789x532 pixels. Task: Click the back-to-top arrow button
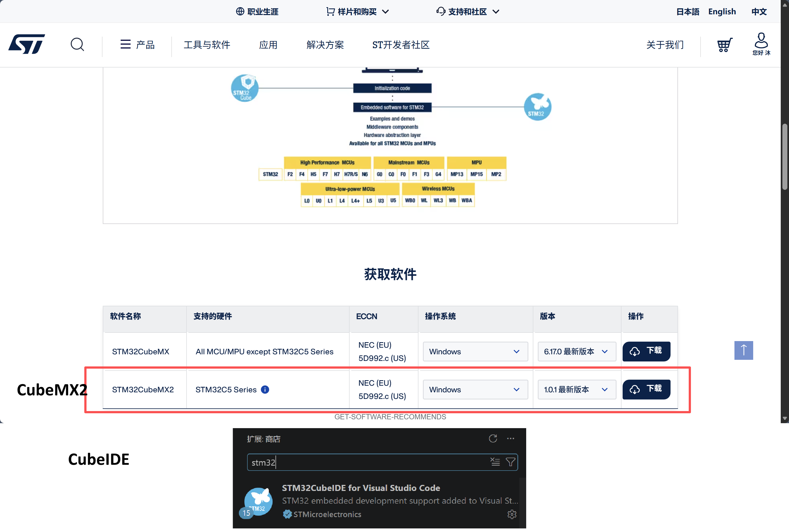point(744,350)
